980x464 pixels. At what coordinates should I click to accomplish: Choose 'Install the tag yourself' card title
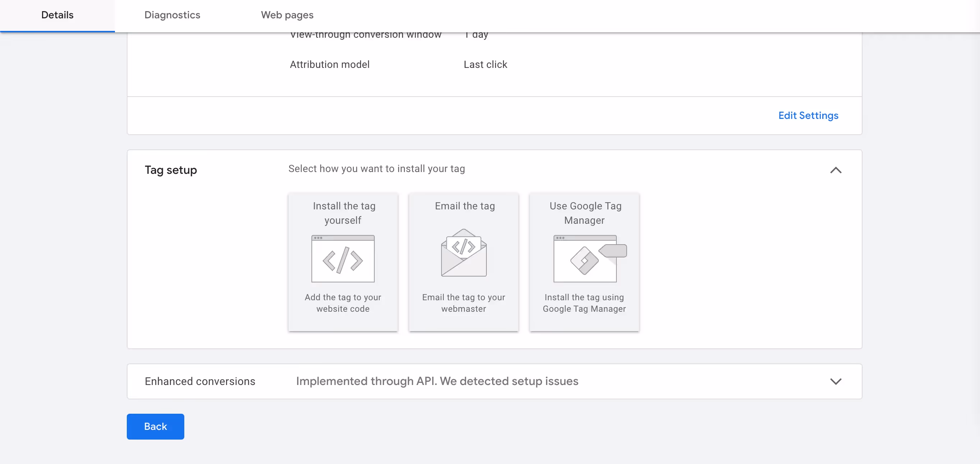click(344, 213)
